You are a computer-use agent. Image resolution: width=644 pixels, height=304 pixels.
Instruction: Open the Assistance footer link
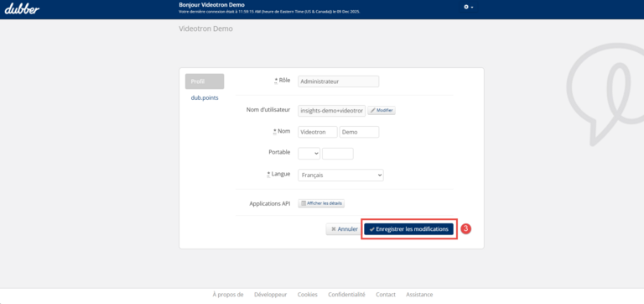point(419,295)
